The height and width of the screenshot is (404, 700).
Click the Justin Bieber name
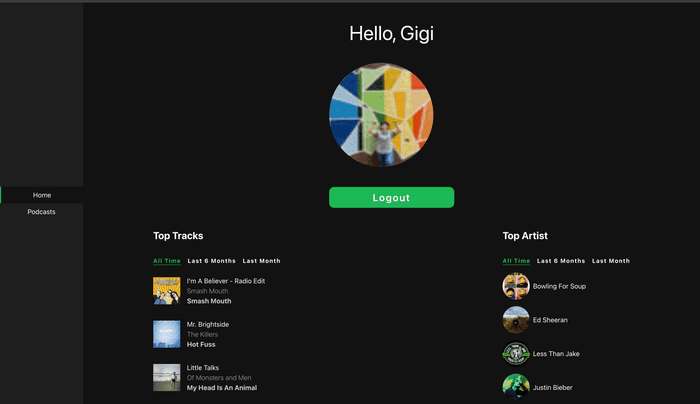(553, 387)
